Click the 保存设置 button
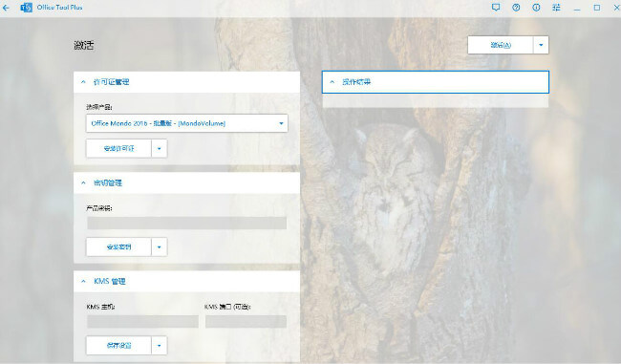621x364 pixels. point(118,346)
